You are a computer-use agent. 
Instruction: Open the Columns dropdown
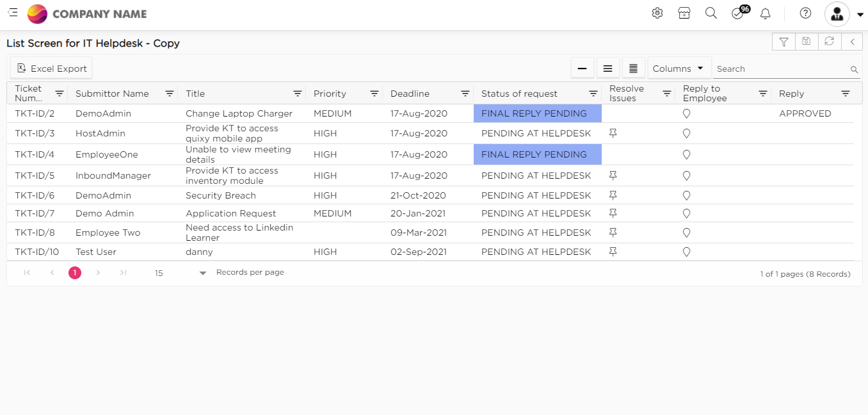point(679,69)
